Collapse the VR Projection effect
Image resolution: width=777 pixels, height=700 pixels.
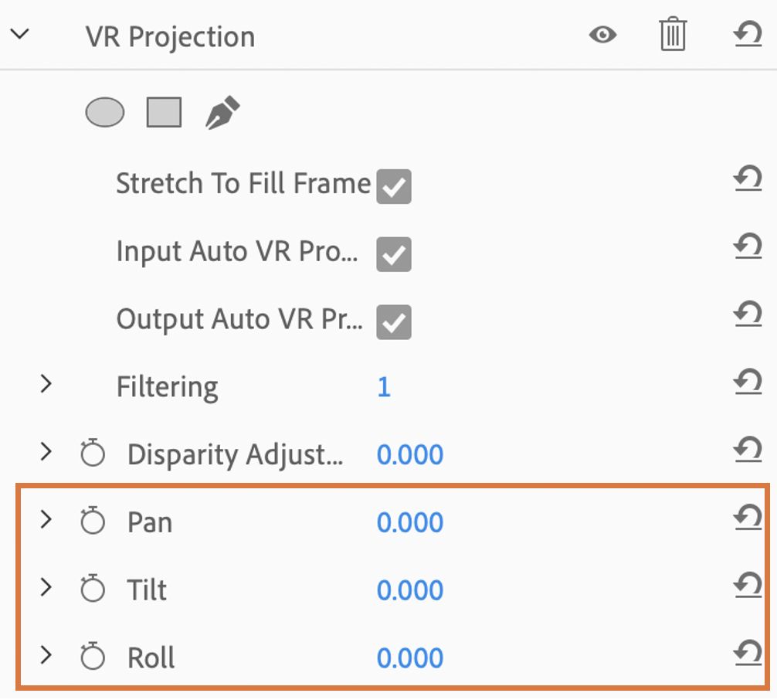click(x=20, y=36)
